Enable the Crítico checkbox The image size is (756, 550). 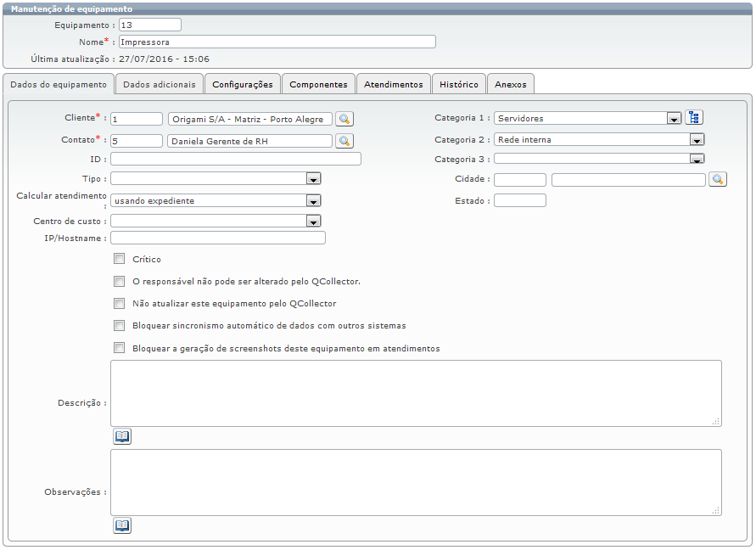(x=120, y=259)
